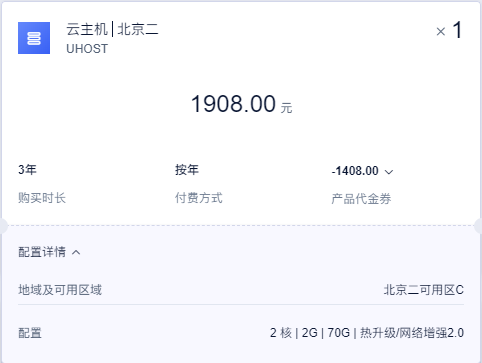The width and height of the screenshot is (482, 363).
Task: Click the quantity number 1
Action: point(458,30)
